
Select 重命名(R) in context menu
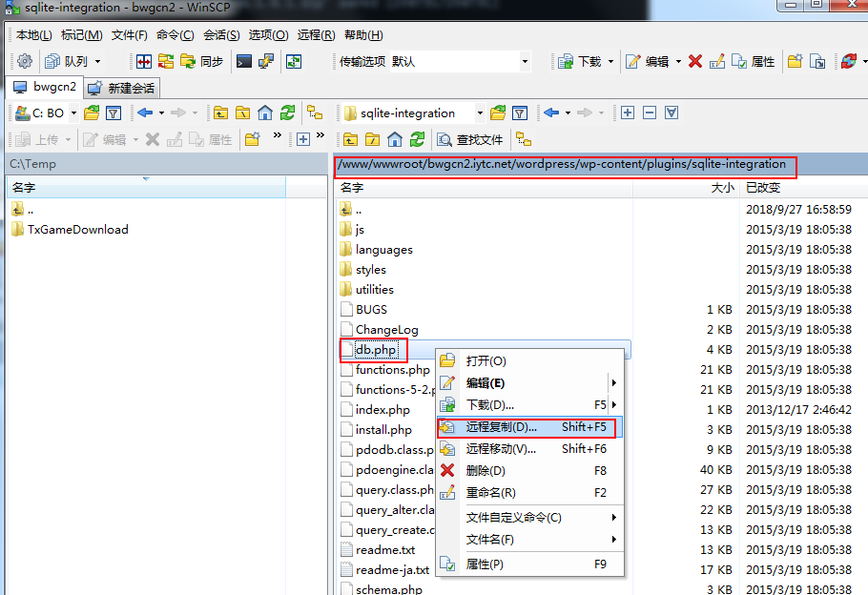[529, 493]
